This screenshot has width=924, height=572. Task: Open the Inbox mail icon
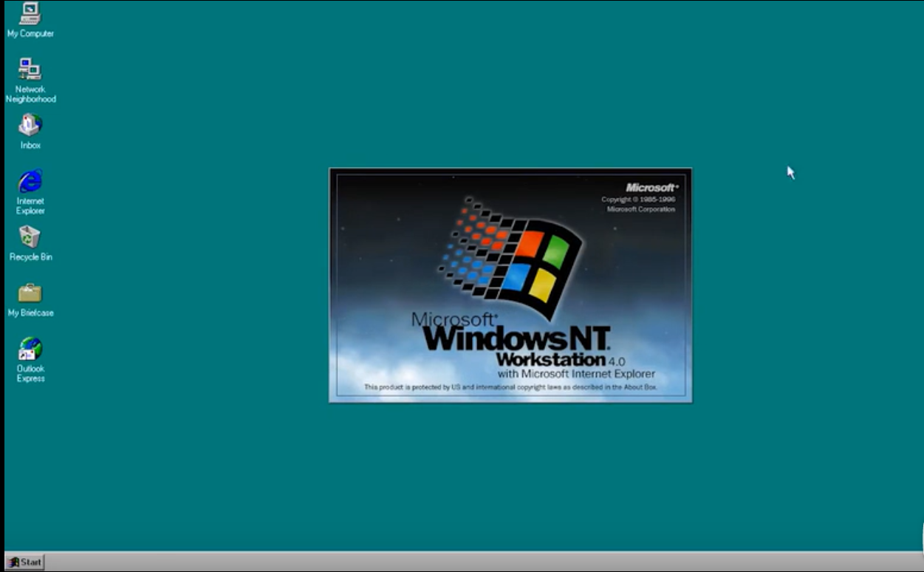(x=30, y=124)
